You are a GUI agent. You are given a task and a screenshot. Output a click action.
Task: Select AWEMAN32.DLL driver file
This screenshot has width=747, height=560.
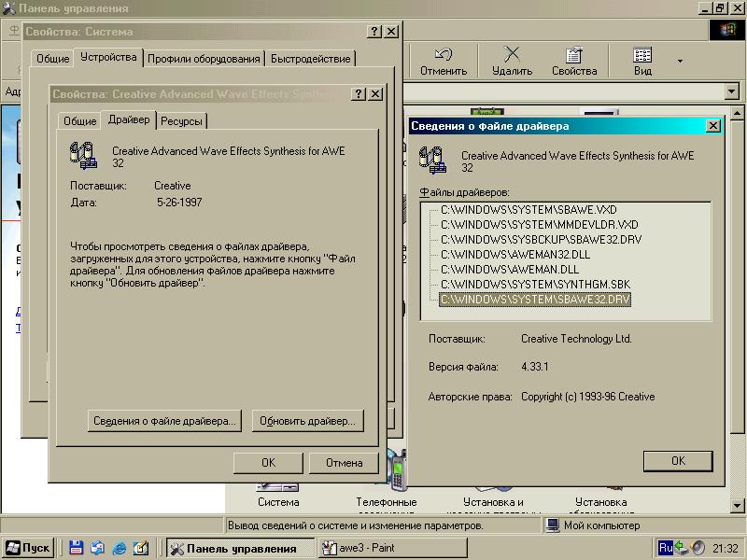[515, 254]
